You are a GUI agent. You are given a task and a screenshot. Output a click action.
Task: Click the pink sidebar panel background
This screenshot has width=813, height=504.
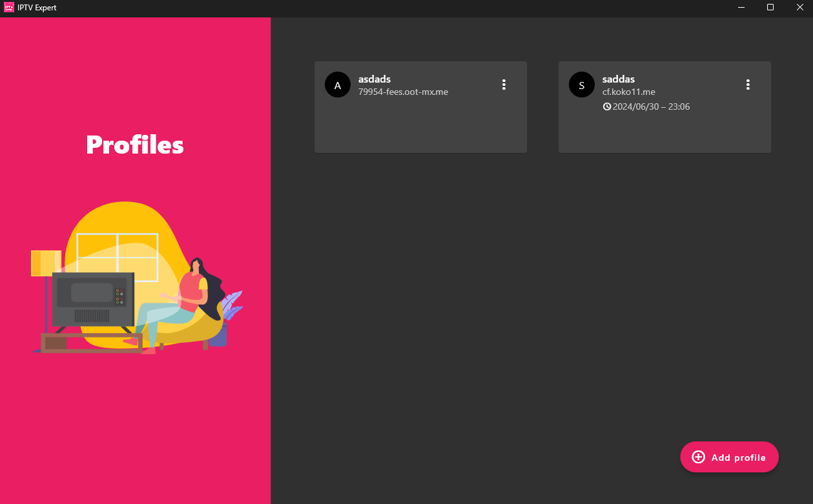pos(136,419)
